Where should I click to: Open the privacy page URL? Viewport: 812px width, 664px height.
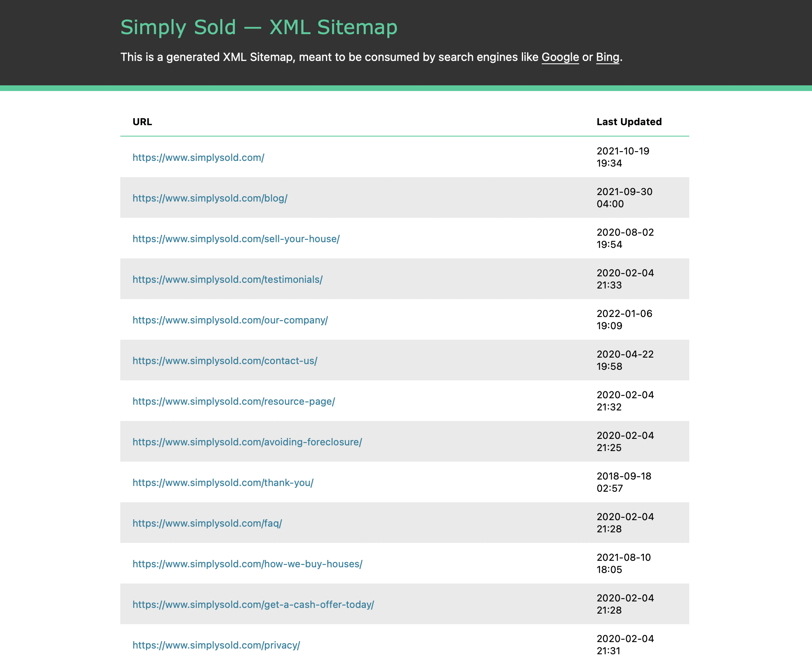pyautogui.click(x=216, y=645)
